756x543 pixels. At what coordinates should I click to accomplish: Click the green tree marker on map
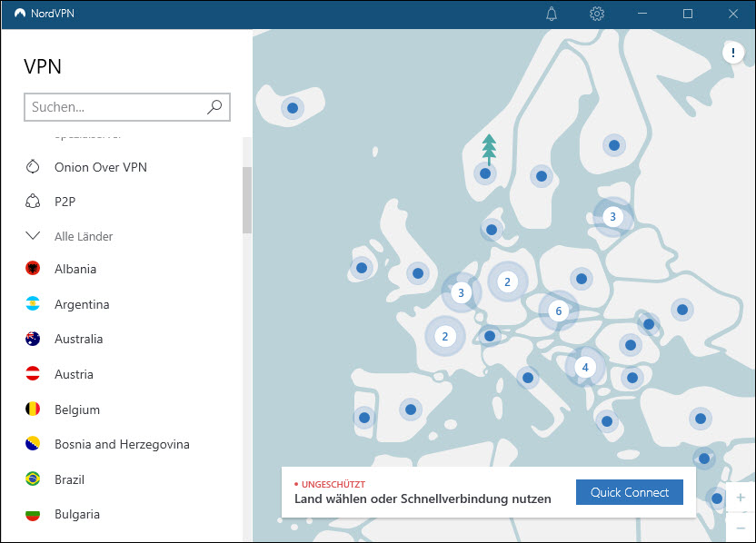point(490,147)
